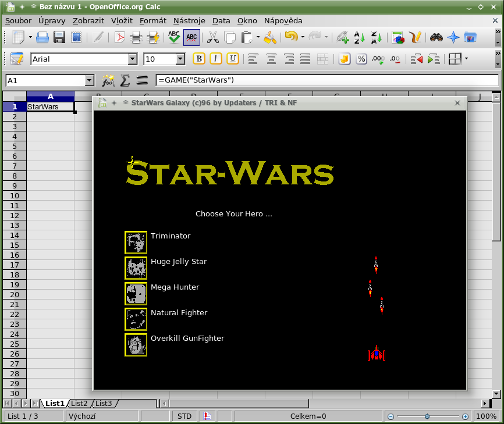Click the New document icon
504x424 pixels.
click(18, 37)
